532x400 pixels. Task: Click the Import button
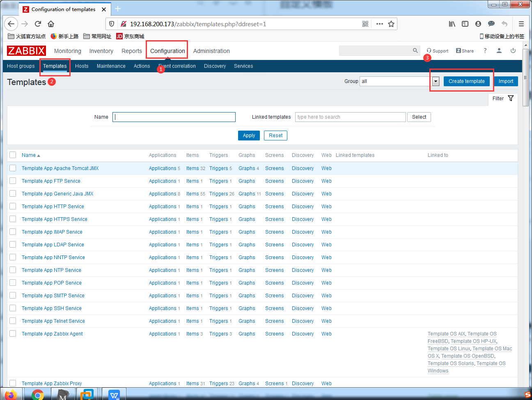[506, 81]
